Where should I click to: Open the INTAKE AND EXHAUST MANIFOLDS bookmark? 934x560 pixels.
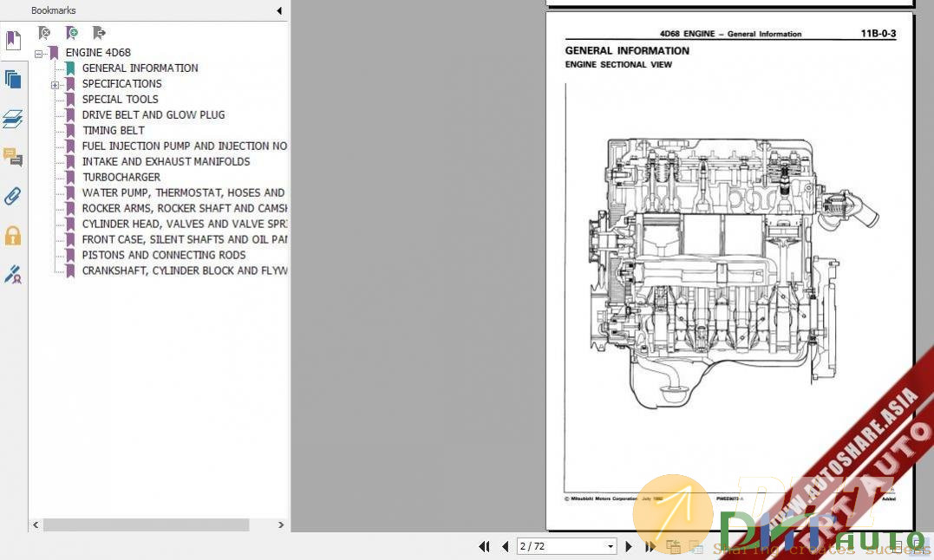167,161
